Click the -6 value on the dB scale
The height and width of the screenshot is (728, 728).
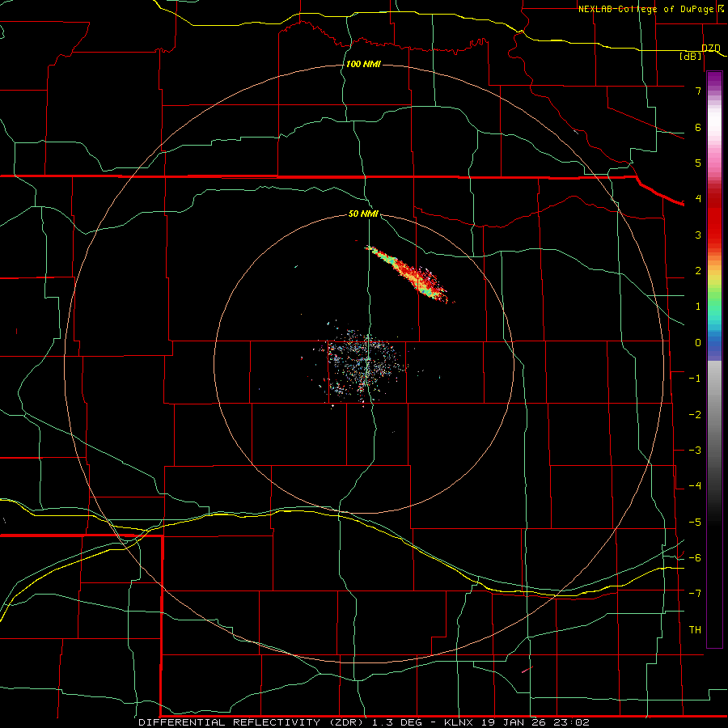coord(695,558)
